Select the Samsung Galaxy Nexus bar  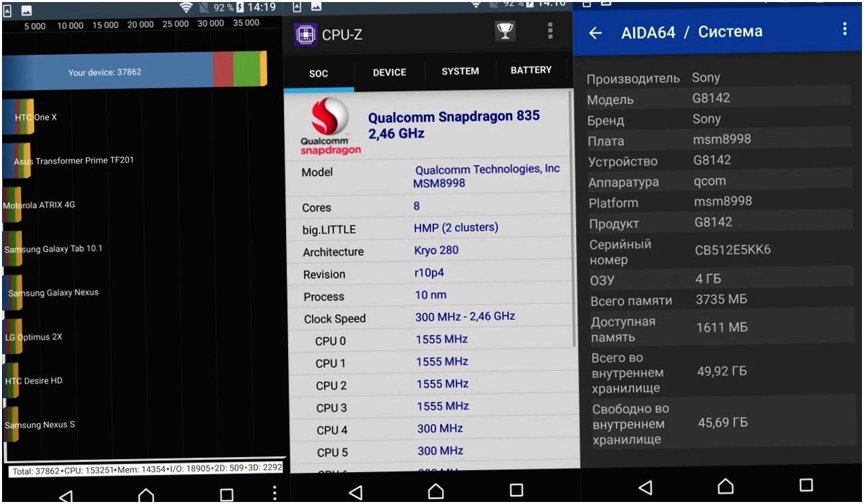click(12, 292)
